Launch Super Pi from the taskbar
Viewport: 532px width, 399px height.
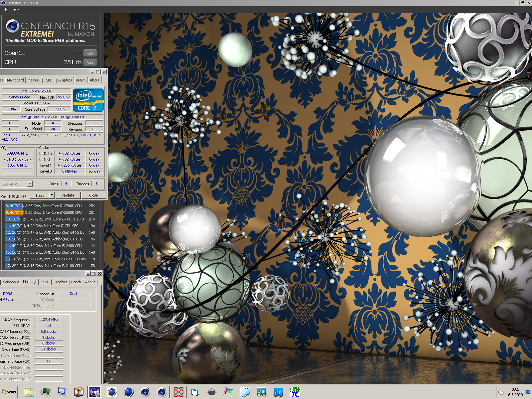(x=295, y=392)
